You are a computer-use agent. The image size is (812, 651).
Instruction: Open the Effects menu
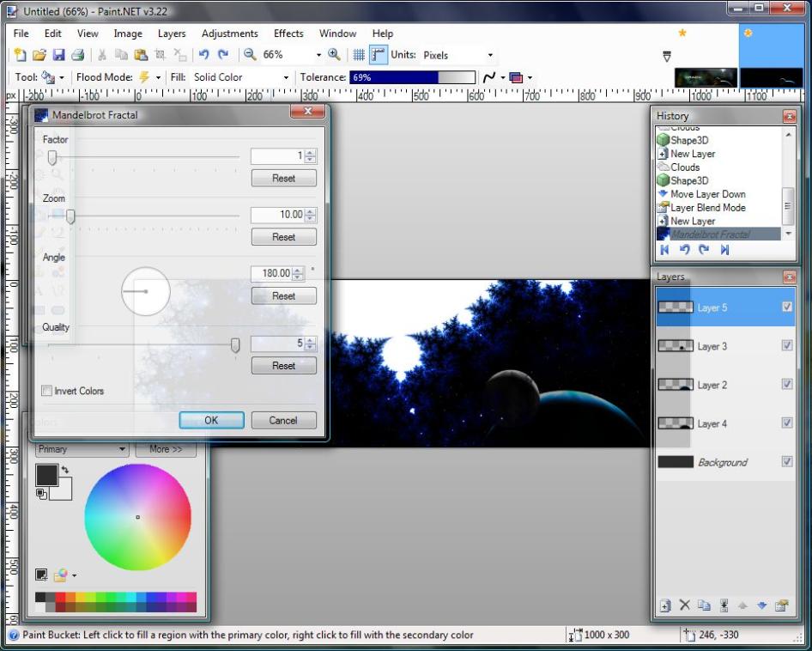point(288,33)
